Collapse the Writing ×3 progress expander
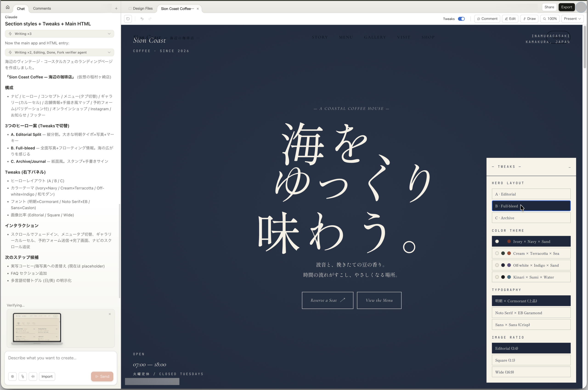 109,34
